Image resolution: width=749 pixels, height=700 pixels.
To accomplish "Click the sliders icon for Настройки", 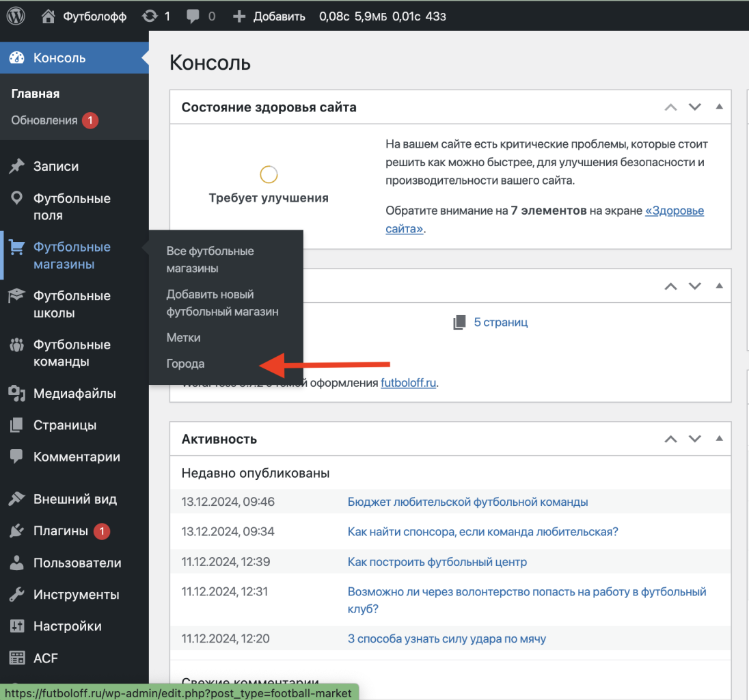I will 16,626.
